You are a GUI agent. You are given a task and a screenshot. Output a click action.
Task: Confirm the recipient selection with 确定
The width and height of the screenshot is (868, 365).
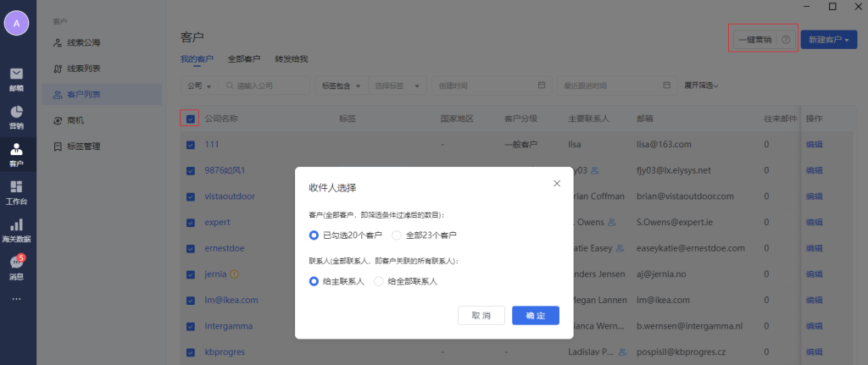(x=535, y=315)
